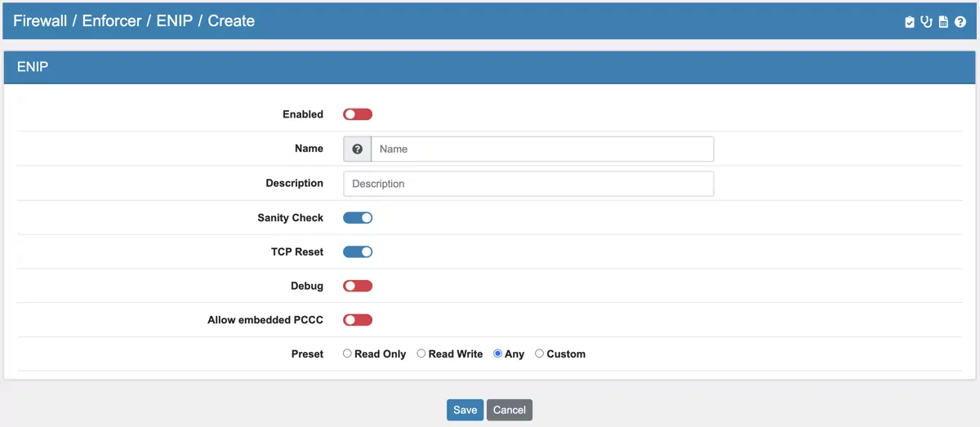Select the Any preset radio button
This screenshot has height=427, width=980.
tap(498, 354)
